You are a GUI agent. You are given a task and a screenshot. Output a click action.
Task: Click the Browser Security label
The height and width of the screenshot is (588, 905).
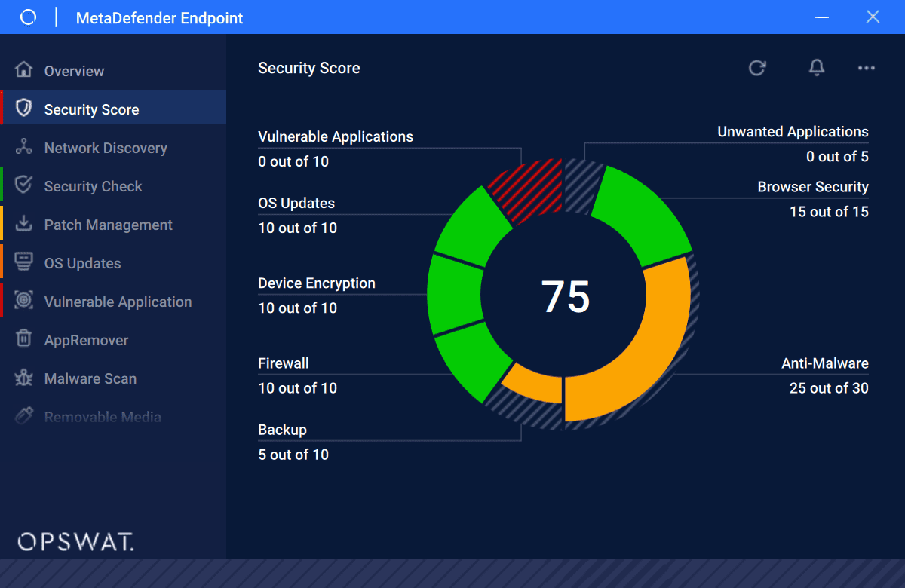click(813, 187)
